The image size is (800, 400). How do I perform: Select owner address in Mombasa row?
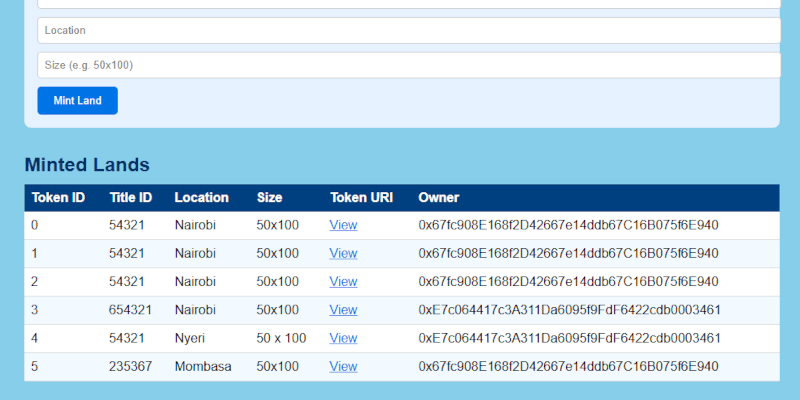tap(568, 367)
